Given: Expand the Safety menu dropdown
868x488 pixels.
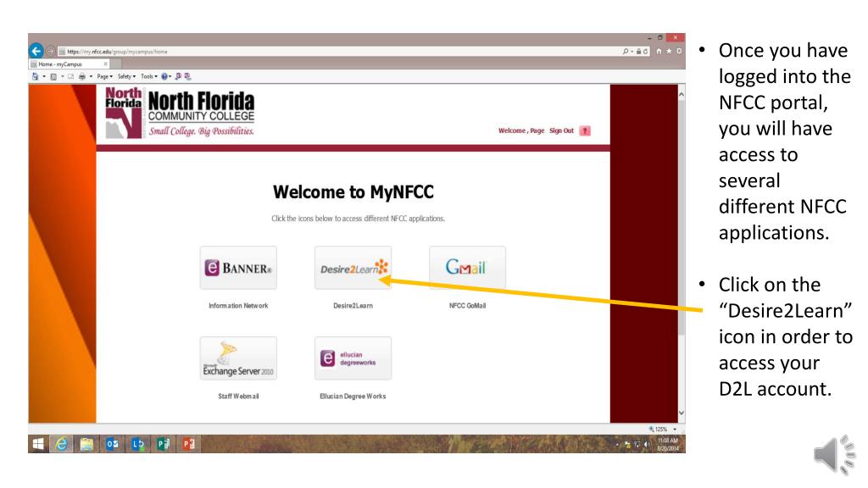Looking at the screenshot, I should point(126,76).
